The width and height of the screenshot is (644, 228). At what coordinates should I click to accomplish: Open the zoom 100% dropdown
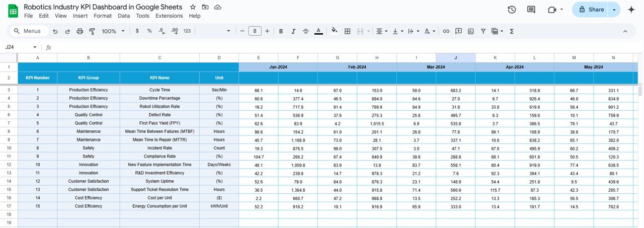coord(113,31)
